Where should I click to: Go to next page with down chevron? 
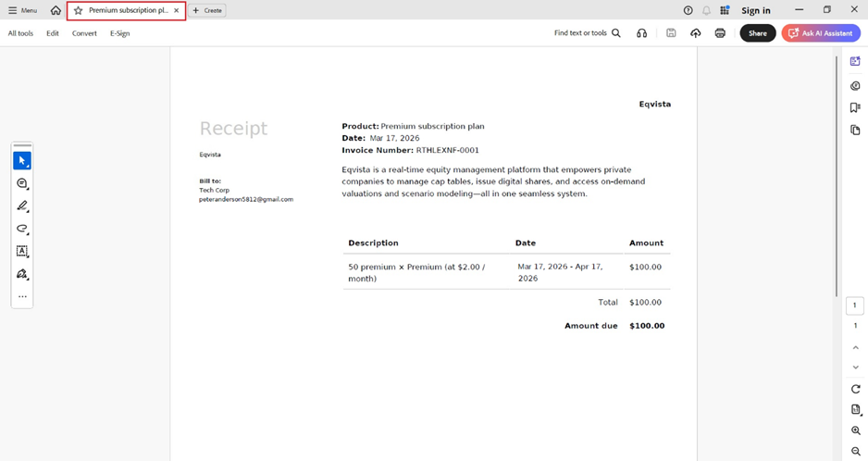point(855,368)
